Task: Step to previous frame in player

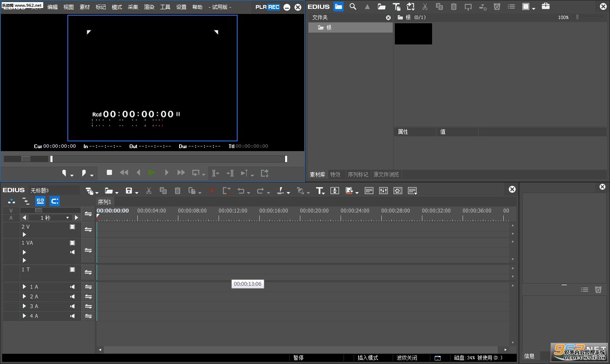Action: pos(138,172)
